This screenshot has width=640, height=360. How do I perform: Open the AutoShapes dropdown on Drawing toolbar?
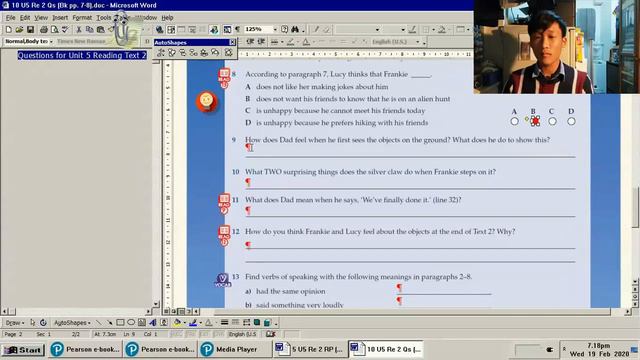pyautogui.click(x=72, y=322)
